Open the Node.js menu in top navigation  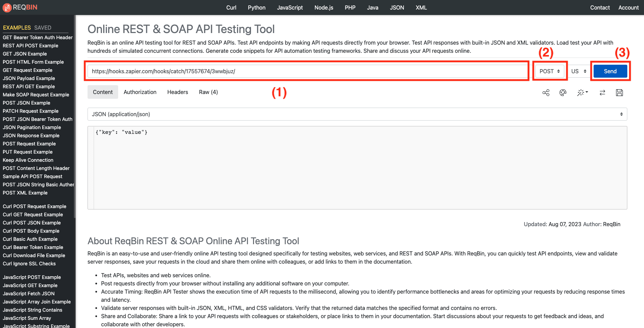tap(324, 7)
